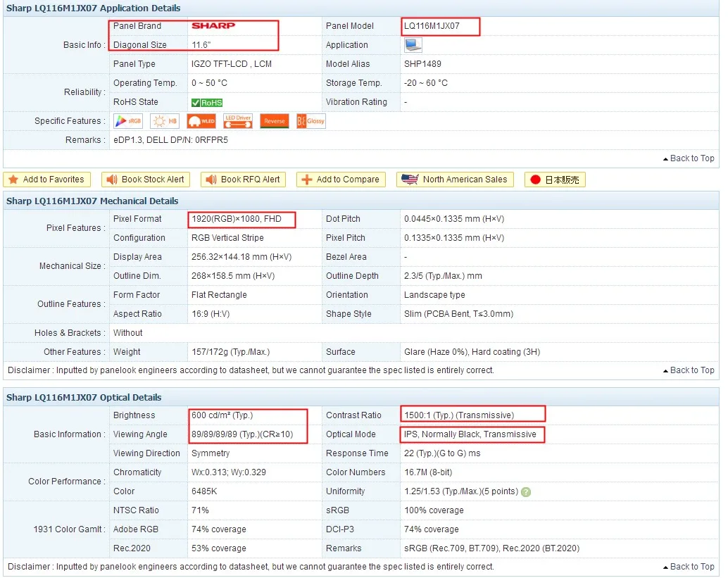728x578 pixels.
Task: Click outline dim 268×158.5 mm value
Action: pos(233,276)
